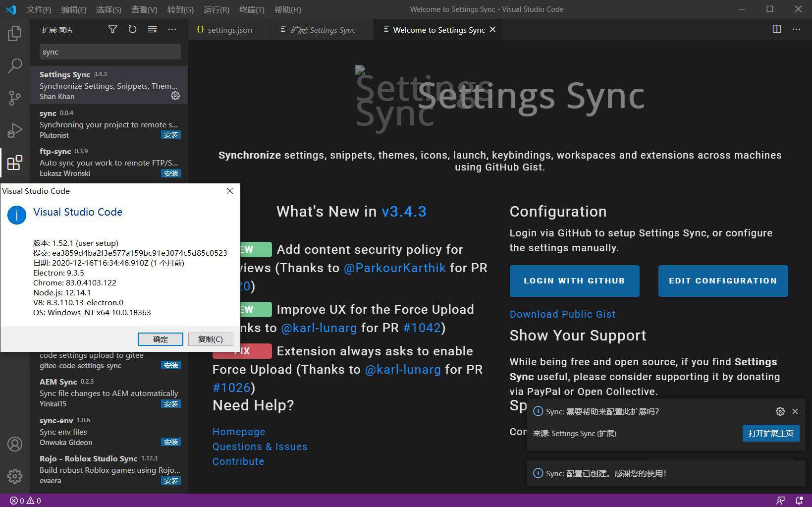Install the AEM Sync extension
Viewport: 812px width, 507px height.
[171, 404]
